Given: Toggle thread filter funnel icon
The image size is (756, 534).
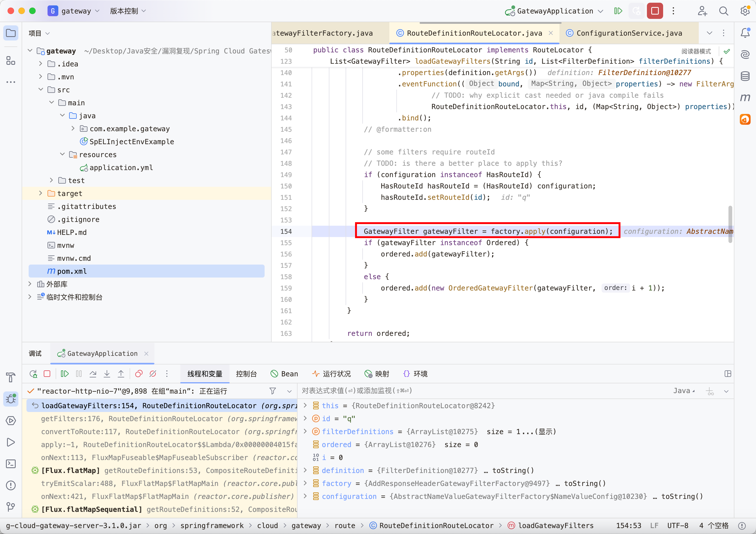Looking at the screenshot, I should (273, 391).
